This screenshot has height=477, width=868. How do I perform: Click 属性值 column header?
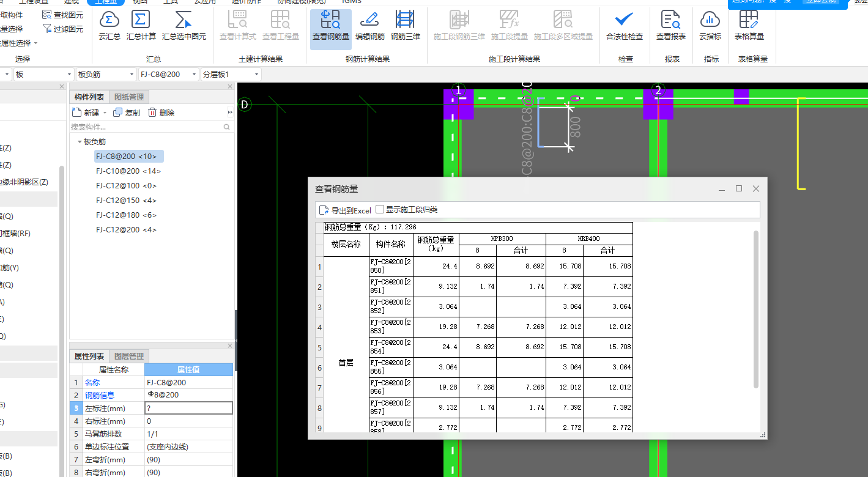click(188, 369)
